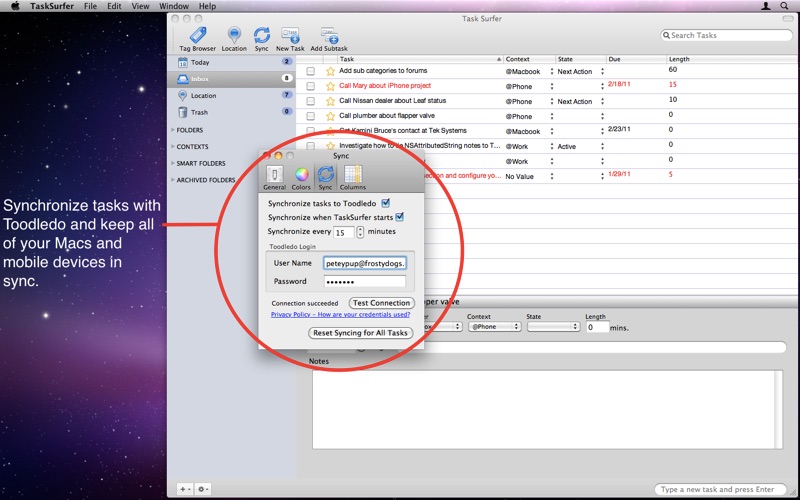The height and width of the screenshot is (500, 800).
Task: Open state popup for Call Nissan dealer row
Action: [602, 101]
